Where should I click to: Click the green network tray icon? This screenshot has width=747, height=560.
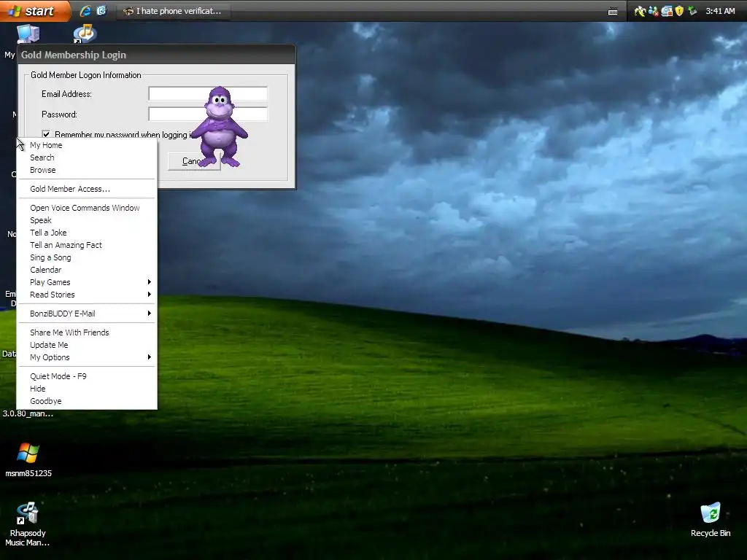[693, 11]
